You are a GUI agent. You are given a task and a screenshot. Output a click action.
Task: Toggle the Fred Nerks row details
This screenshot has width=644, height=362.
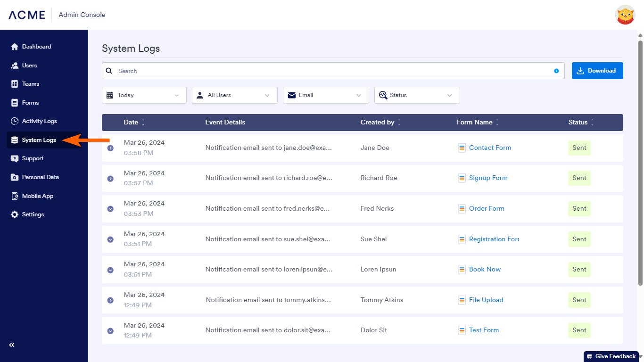tap(110, 209)
